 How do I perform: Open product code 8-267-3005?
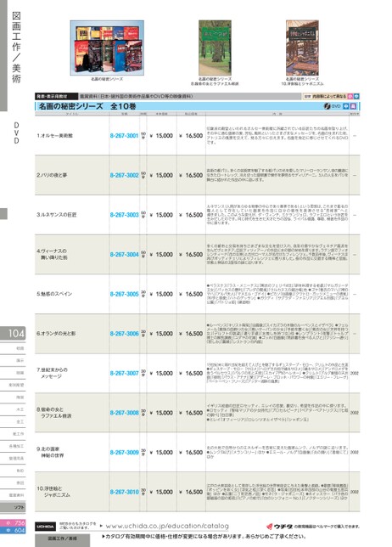(x=125, y=294)
